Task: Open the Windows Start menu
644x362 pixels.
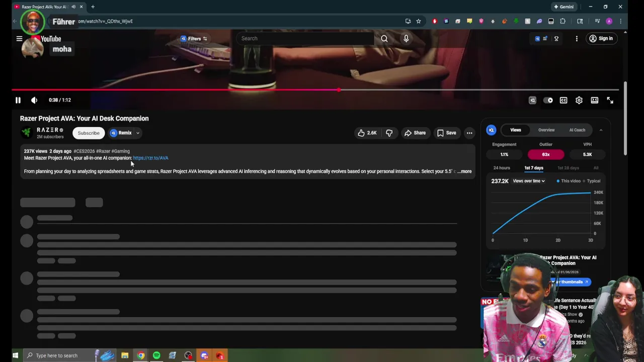Action: coord(15,355)
